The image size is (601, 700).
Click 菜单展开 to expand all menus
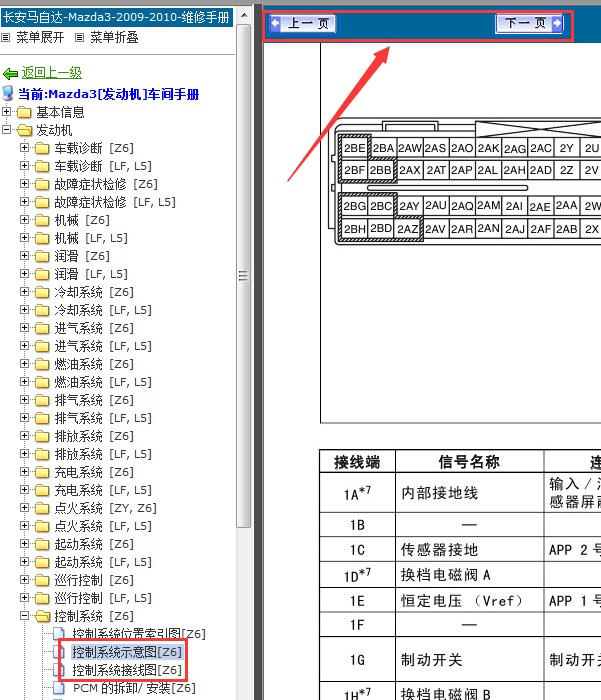(40, 38)
